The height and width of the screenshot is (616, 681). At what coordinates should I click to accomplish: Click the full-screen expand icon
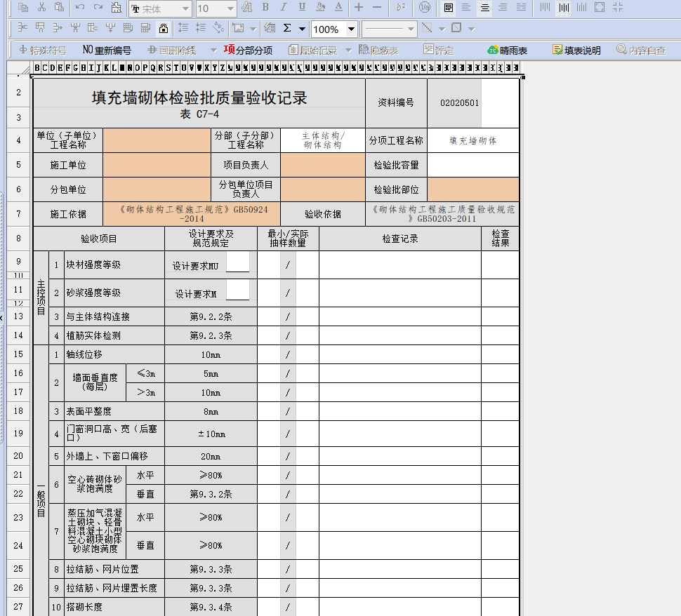pyautogui.click(x=600, y=8)
